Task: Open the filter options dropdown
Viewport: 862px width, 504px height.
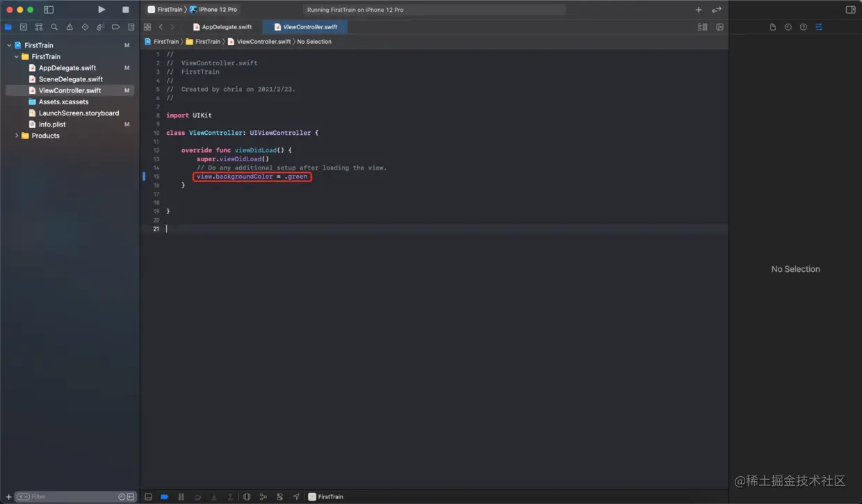Action: point(23,497)
